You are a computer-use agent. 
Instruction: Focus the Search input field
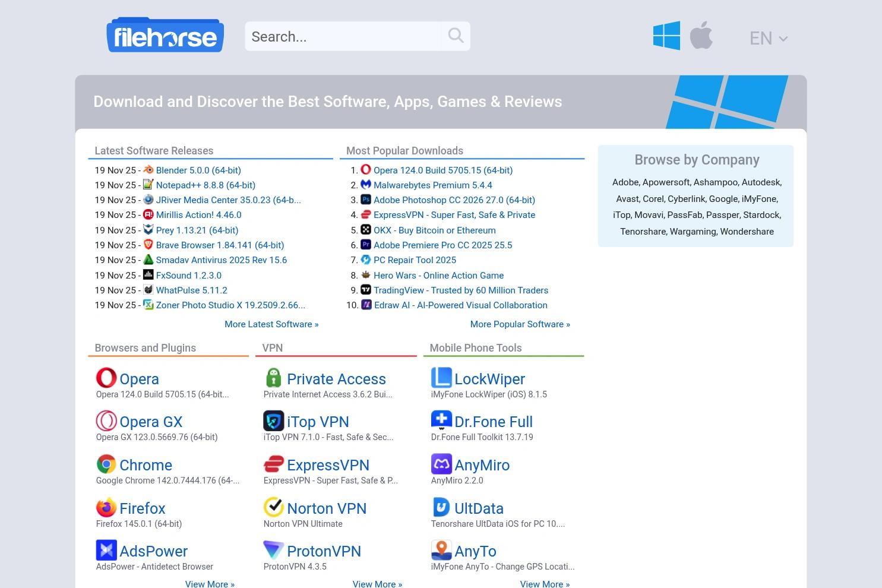(x=343, y=36)
